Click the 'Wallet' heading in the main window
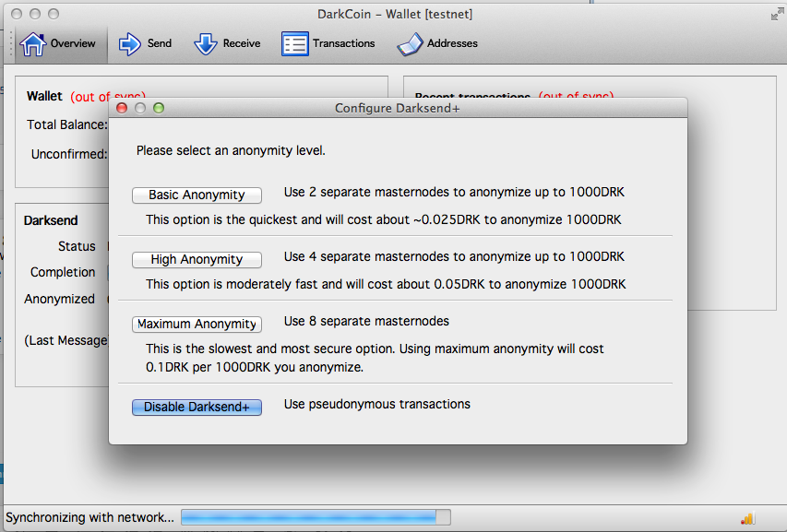Screen dimensions: 787x532 click(44, 96)
